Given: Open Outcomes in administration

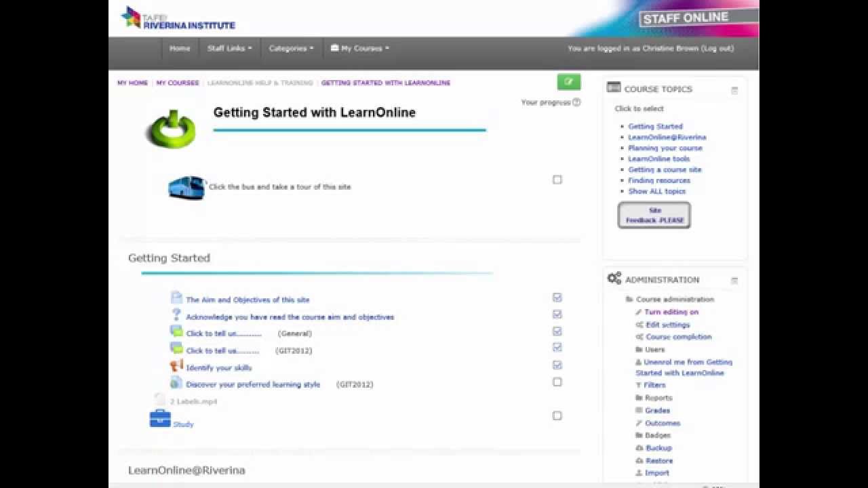Looking at the screenshot, I should 662,423.
